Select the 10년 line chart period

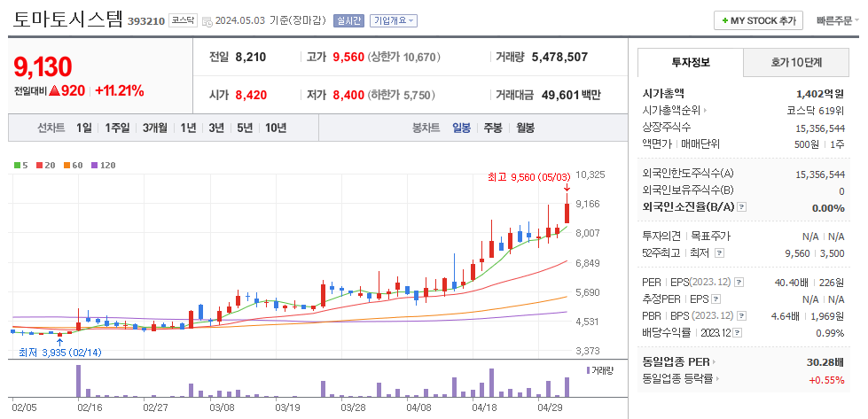pos(276,128)
